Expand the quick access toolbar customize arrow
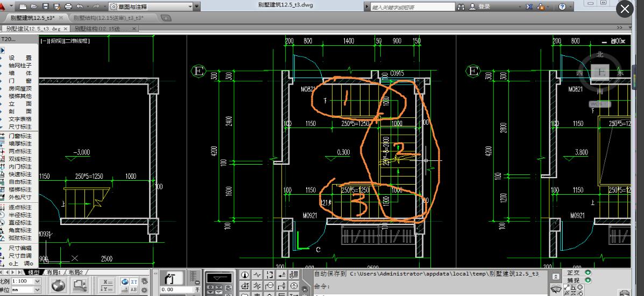Screen dimensions: 644x296 (197, 6)
